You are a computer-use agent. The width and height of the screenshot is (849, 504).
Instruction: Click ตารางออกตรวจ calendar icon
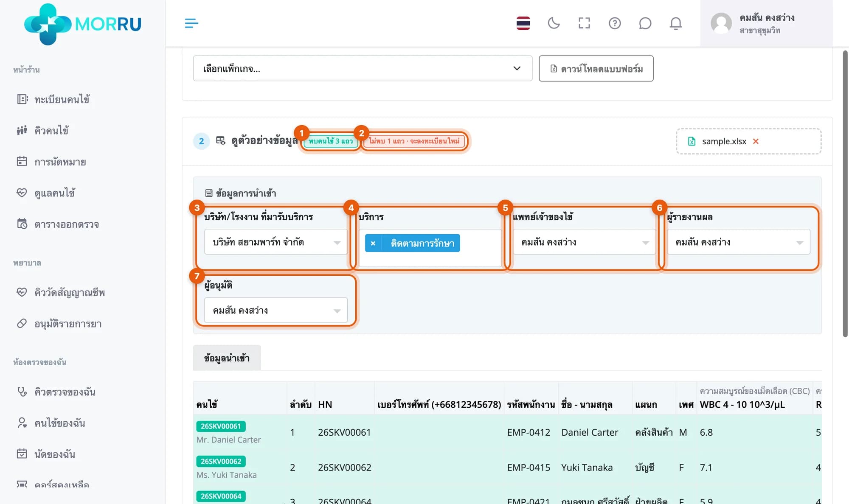click(22, 224)
